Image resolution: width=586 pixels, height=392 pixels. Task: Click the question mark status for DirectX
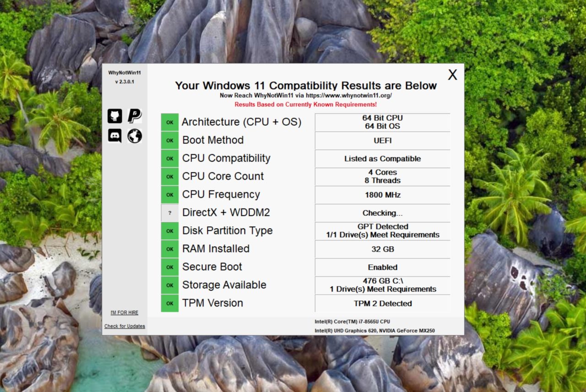point(170,213)
